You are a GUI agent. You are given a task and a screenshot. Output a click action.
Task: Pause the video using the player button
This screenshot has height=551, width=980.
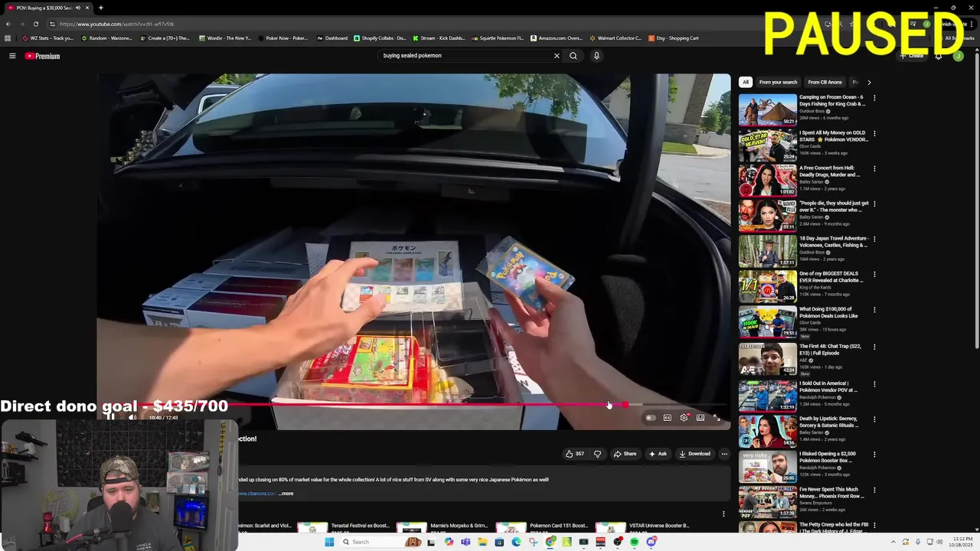pos(110,418)
